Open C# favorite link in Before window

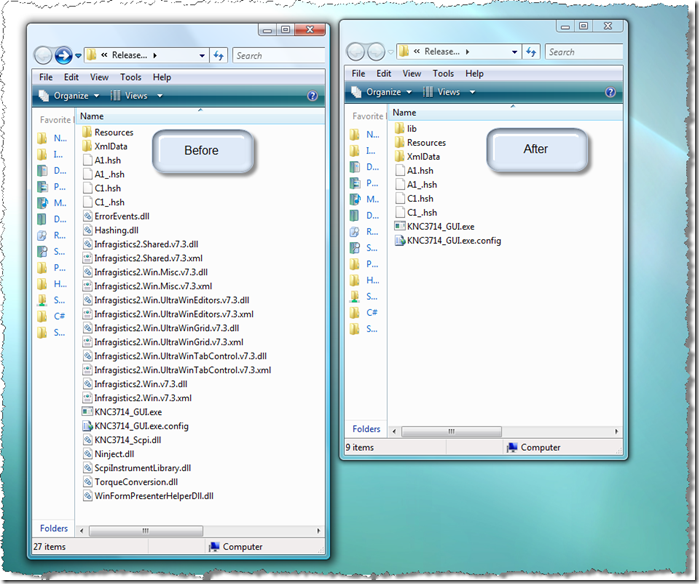pos(52,317)
